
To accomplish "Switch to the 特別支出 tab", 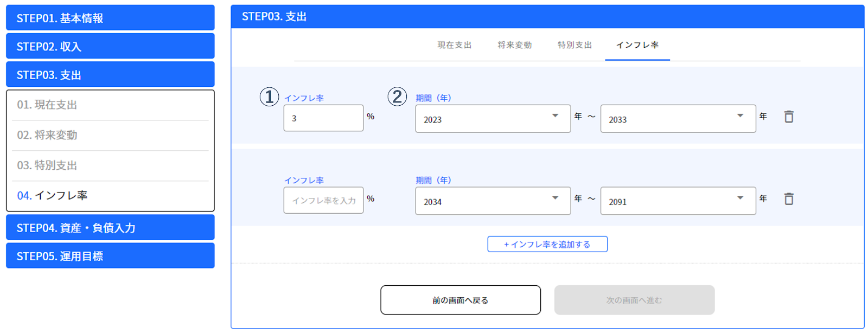I will (575, 45).
